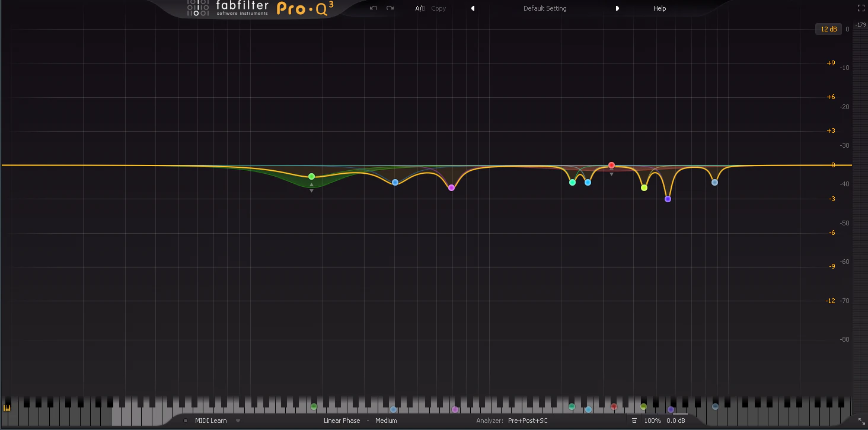Viewport: 868px width, 430px height.
Task: Enable MIDI Learn
Action: 210,421
